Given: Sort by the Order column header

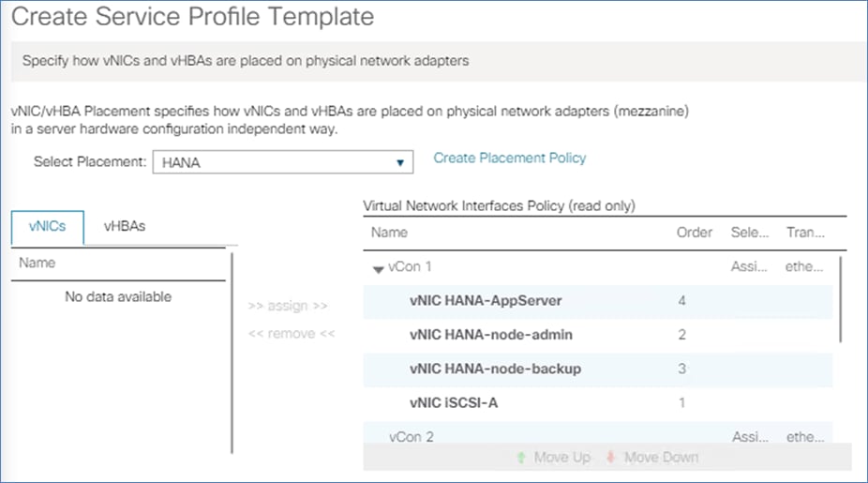Looking at the screenshot, I should click(695, 233).
